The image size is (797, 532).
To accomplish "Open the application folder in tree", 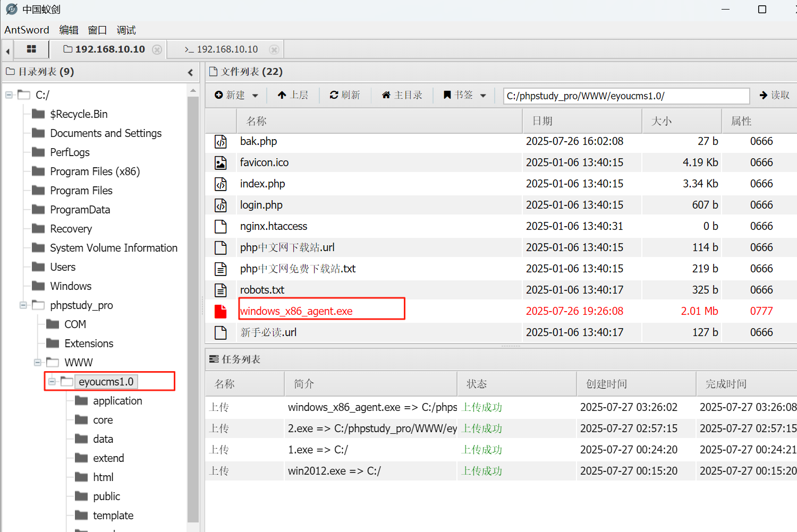I will pyautogui.click(x=117, y=401).
